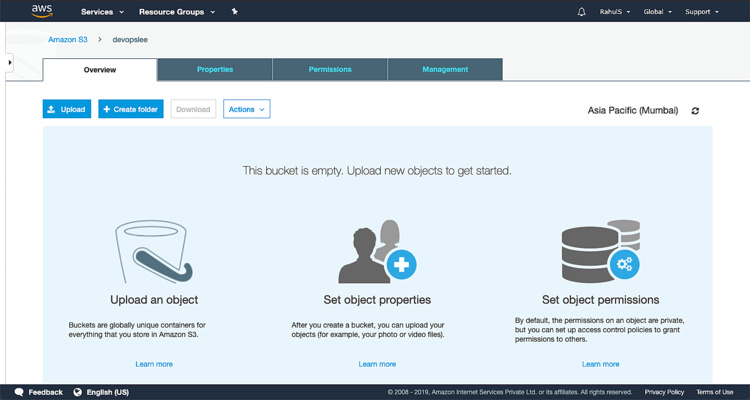Open the notifications bell icon

coord(582,12)
